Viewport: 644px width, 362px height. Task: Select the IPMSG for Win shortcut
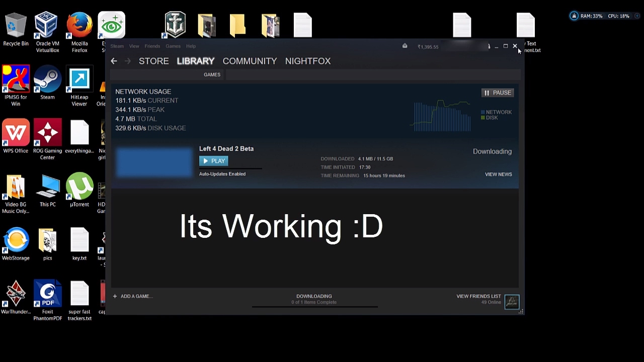click(x=16, y=85)
